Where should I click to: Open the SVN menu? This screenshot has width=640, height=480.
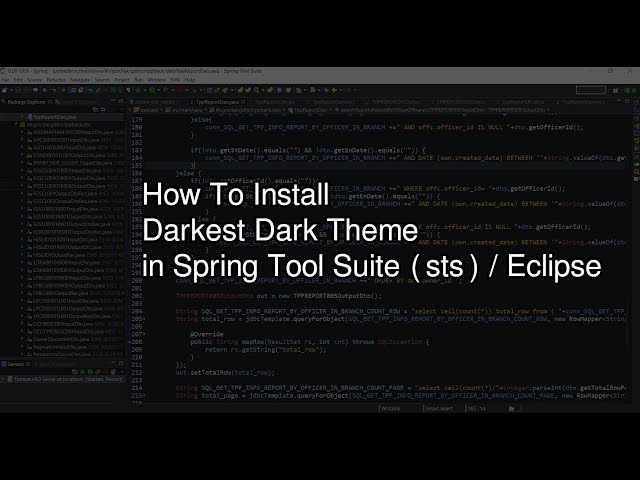pos(175,80)
